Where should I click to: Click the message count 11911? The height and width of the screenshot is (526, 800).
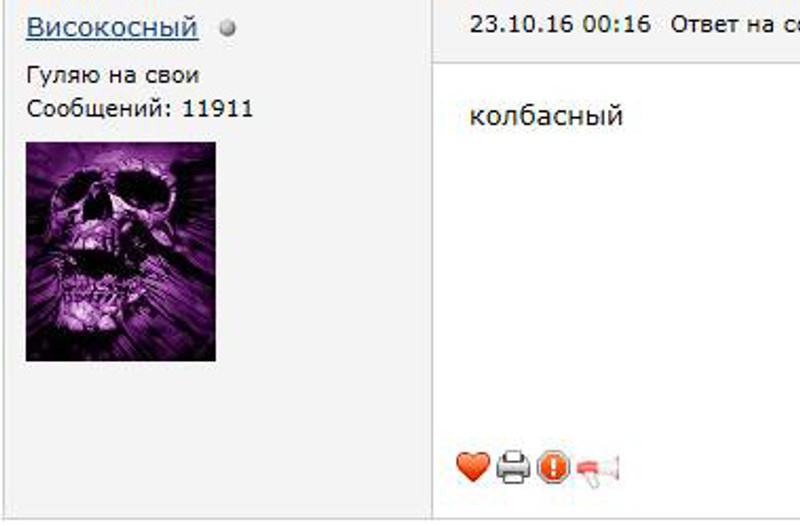(218, 108)
